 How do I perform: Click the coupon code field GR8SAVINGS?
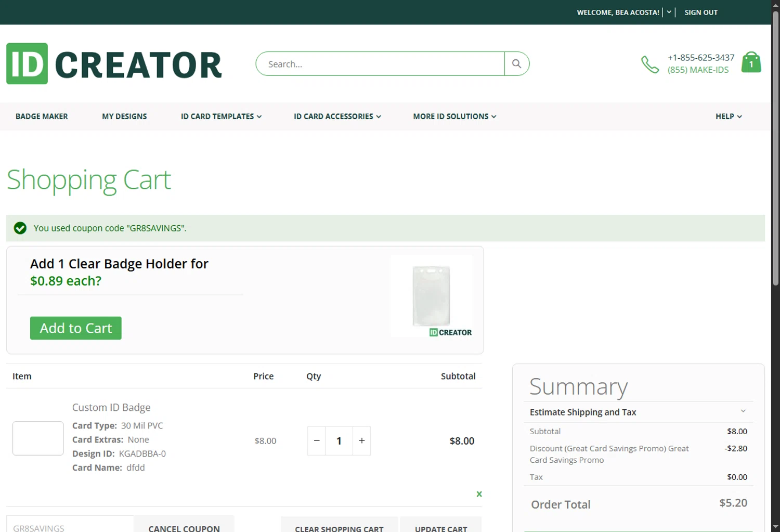click(x=70, y=524)
